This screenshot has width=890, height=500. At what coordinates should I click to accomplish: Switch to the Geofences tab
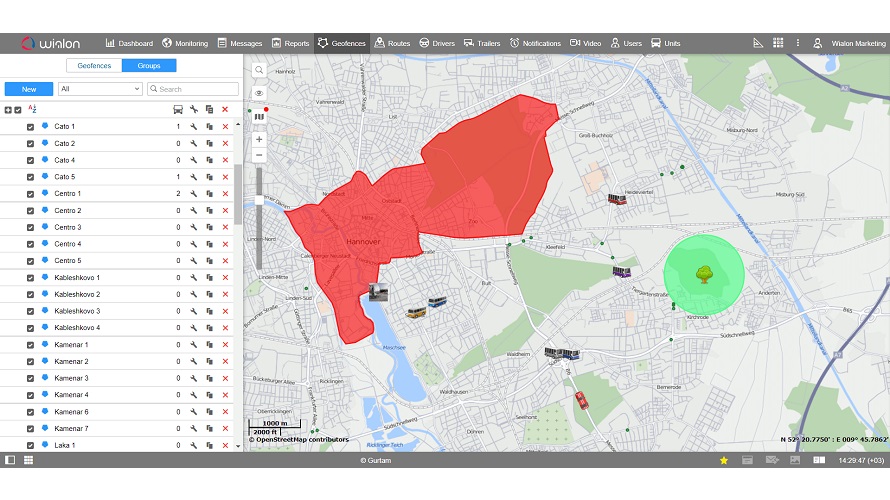94,66
